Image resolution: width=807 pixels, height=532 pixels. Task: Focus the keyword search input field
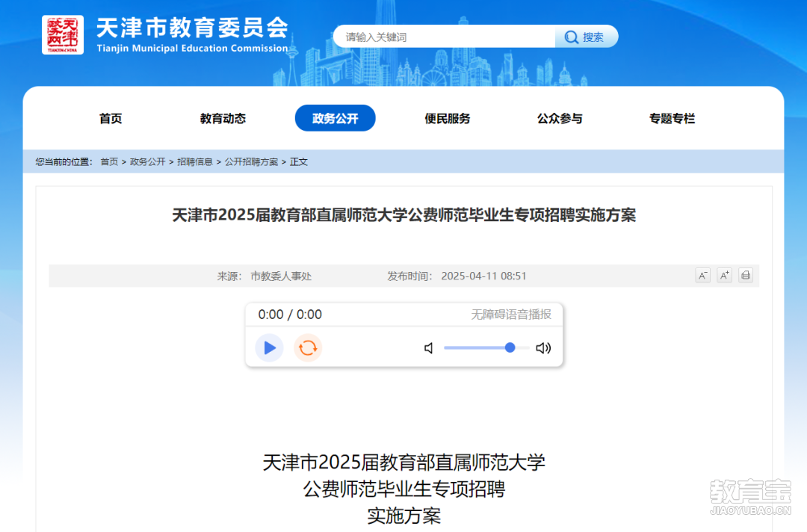tap(444, 37)
